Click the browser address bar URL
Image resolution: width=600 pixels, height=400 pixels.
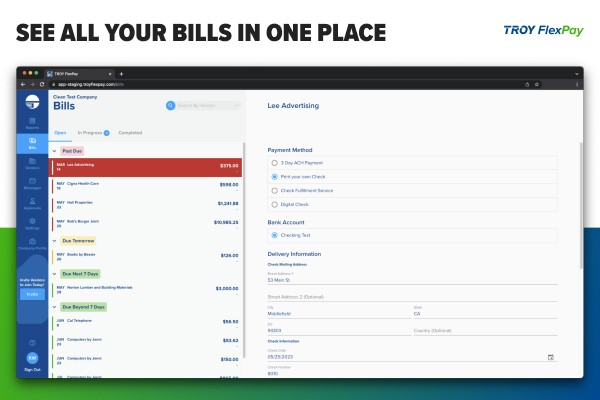[x=91, y=85]
